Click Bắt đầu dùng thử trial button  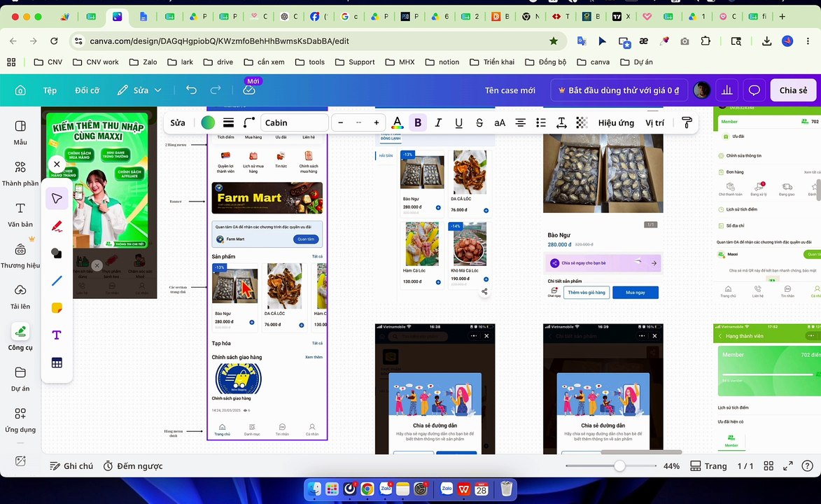tap(619, 90)
